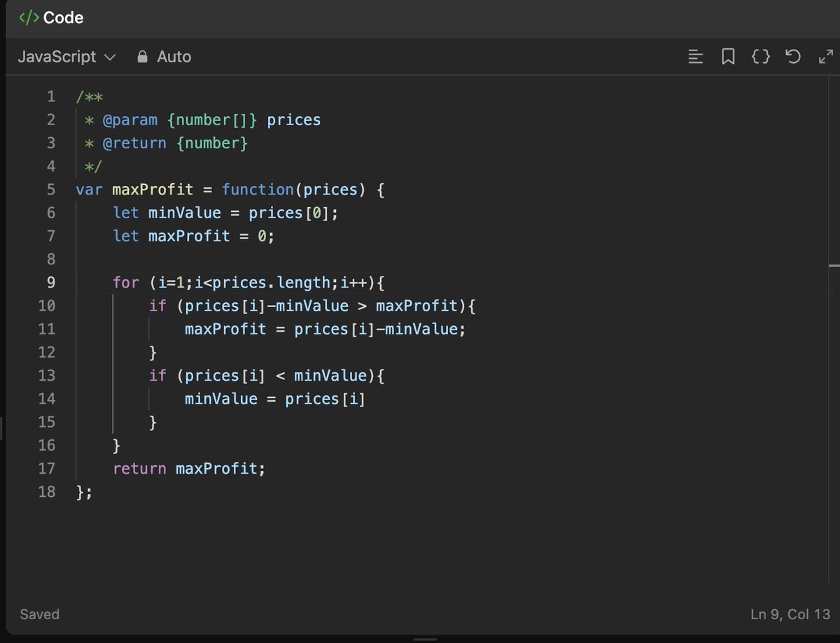Format code using the curly braces icon
840x643 pixels.
761,57
